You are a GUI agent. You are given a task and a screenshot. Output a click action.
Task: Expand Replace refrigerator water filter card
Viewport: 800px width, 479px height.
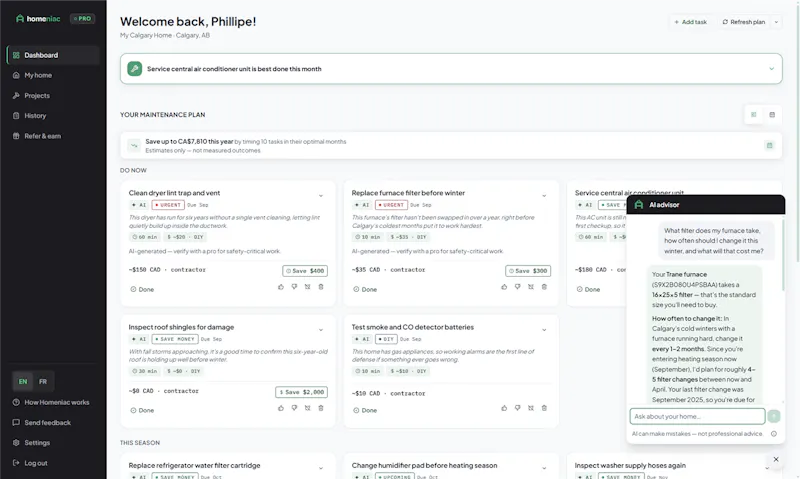tap(321, 468)
